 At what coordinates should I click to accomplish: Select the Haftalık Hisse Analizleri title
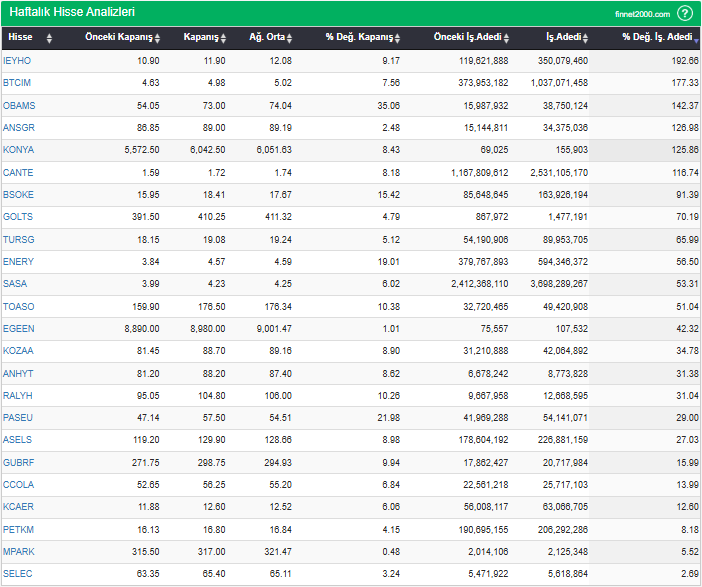(x=72, y=12)
